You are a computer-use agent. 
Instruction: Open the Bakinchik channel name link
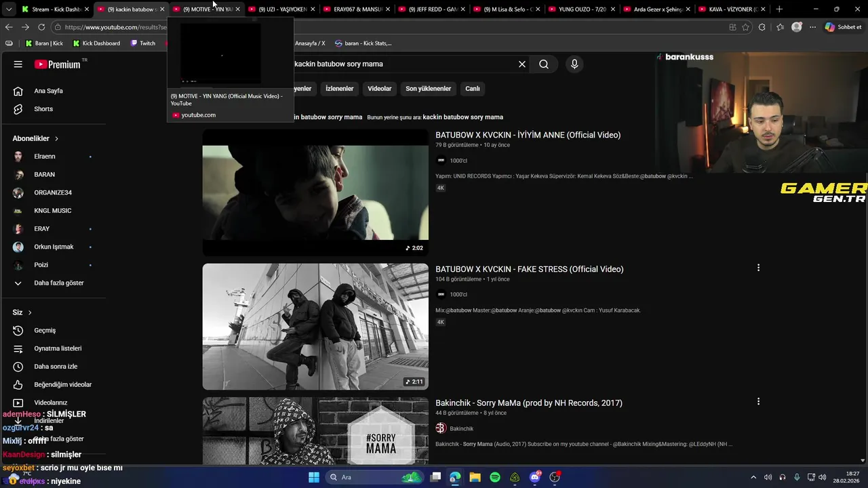point(462,428)
